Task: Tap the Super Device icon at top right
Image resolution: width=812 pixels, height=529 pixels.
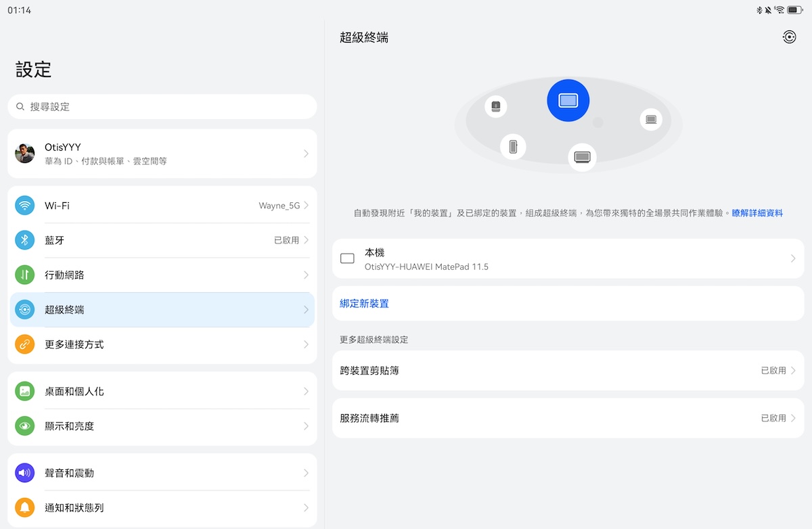Action: point(789,37)
